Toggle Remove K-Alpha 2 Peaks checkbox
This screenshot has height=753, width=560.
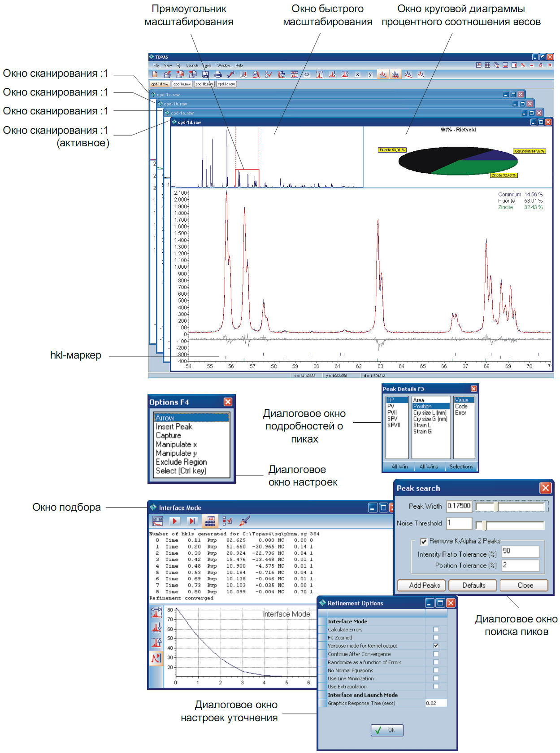423,541
